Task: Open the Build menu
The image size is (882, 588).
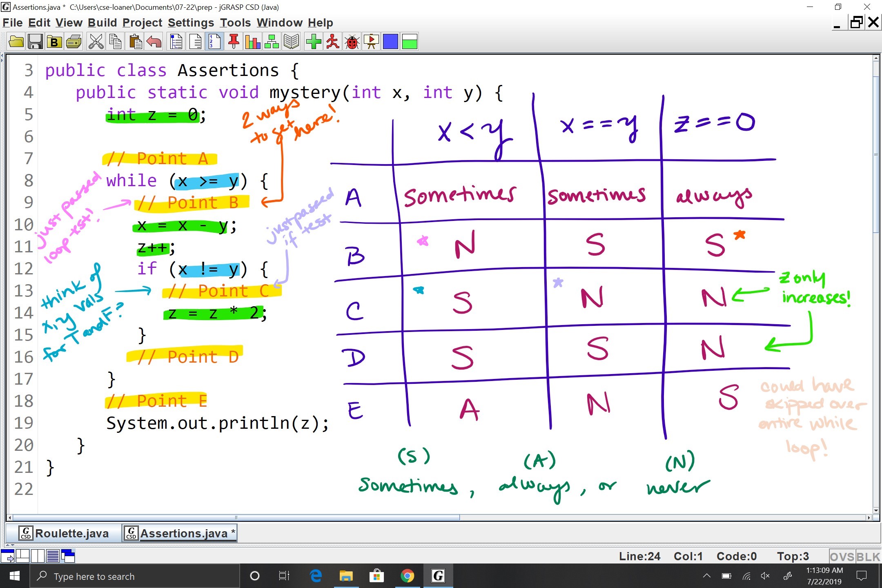Action: (x=102, y=22)
